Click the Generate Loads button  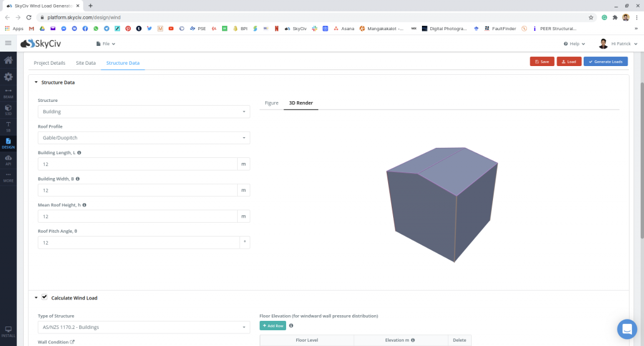point(605,62)
